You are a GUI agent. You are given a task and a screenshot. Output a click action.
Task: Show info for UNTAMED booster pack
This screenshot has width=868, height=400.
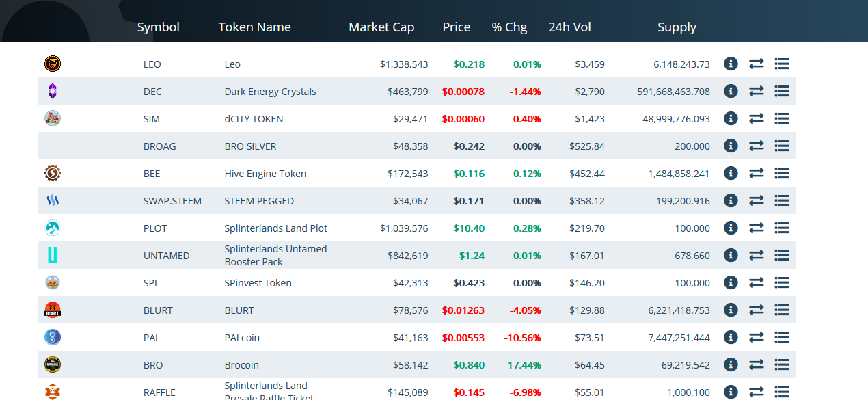731,255
